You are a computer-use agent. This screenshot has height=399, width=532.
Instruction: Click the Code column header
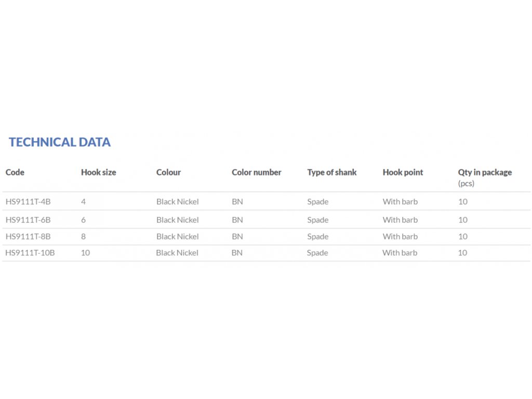15,172
